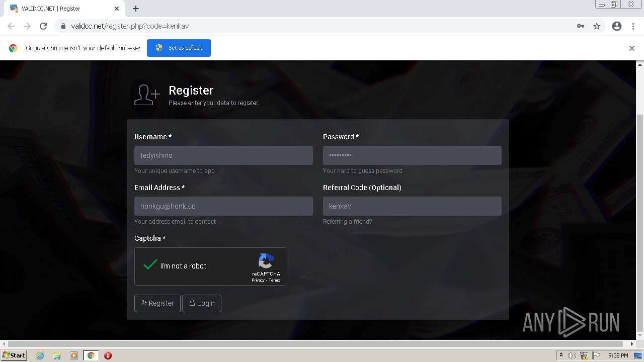This screenshot has width=644, height=362.
Task: Click the address bar URL
Action: [x=130, y=26]
